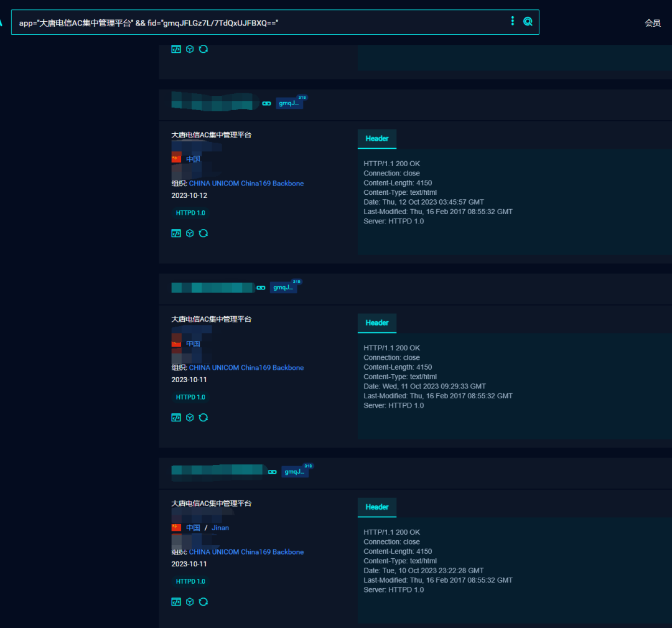Open CHINA UNICOM China169 Backbone link in Wed 11 Oct result
672x628 pixels.
pyautogui.click(x=246, y=368)
